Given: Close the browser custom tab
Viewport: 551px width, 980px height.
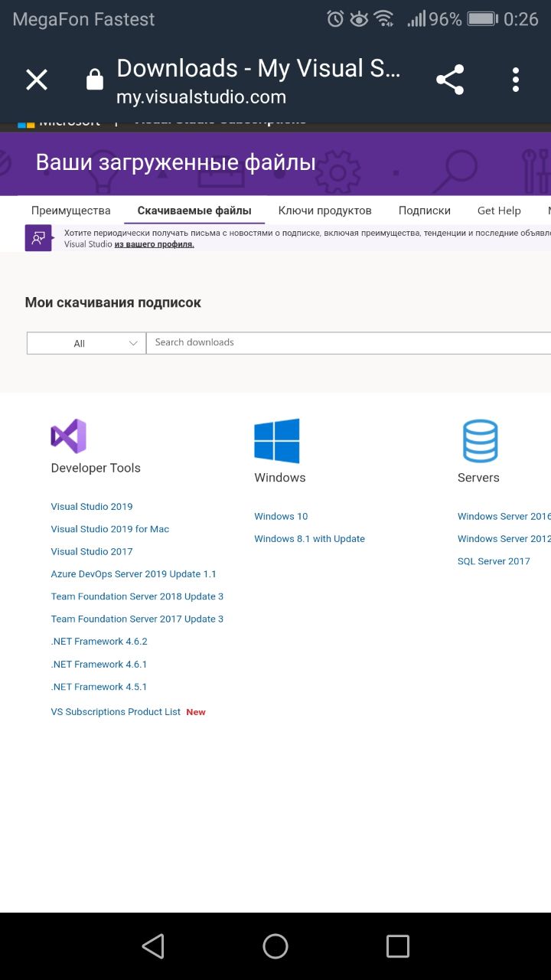Looking at the screenshot, I should coord(37,80).
